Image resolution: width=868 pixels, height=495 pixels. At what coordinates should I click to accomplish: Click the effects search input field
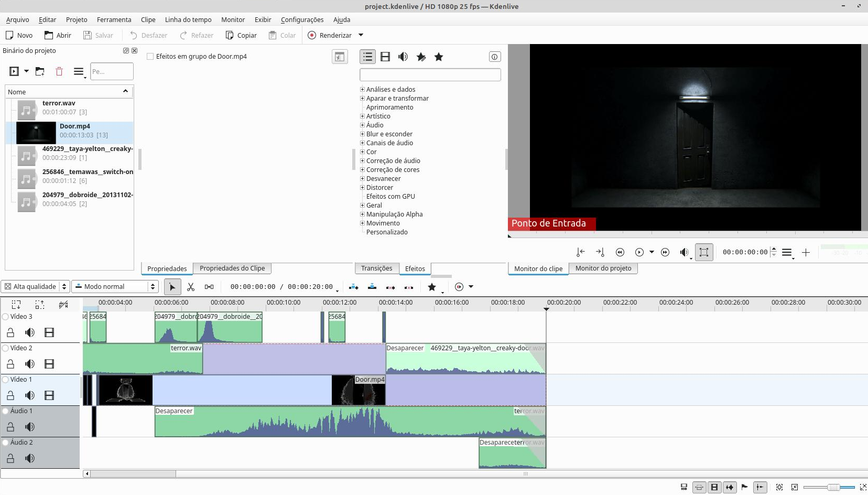pos(430,74)
